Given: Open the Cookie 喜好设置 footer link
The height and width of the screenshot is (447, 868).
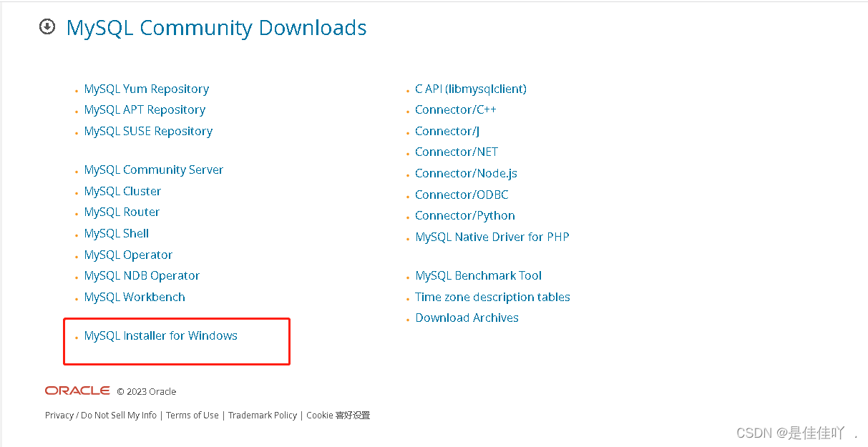Looking at the screenshot, I should pos(338,415).
